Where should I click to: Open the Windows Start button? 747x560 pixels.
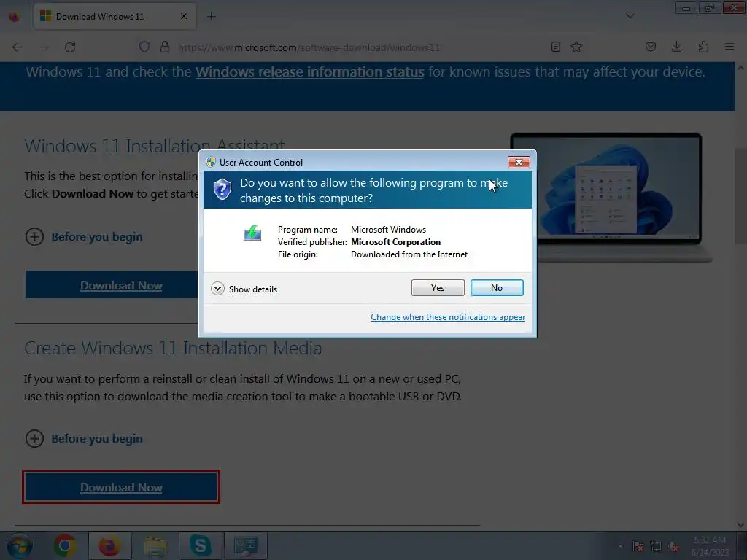[x=20, y=545]
